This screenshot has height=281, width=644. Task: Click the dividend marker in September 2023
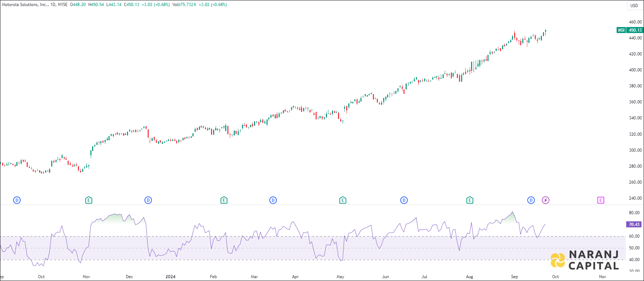[x=17, y=200]
